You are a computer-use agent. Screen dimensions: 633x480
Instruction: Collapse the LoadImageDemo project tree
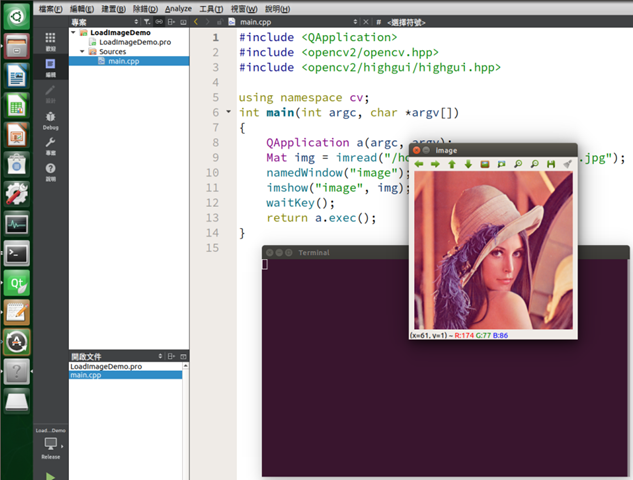[x=73, y=32]
